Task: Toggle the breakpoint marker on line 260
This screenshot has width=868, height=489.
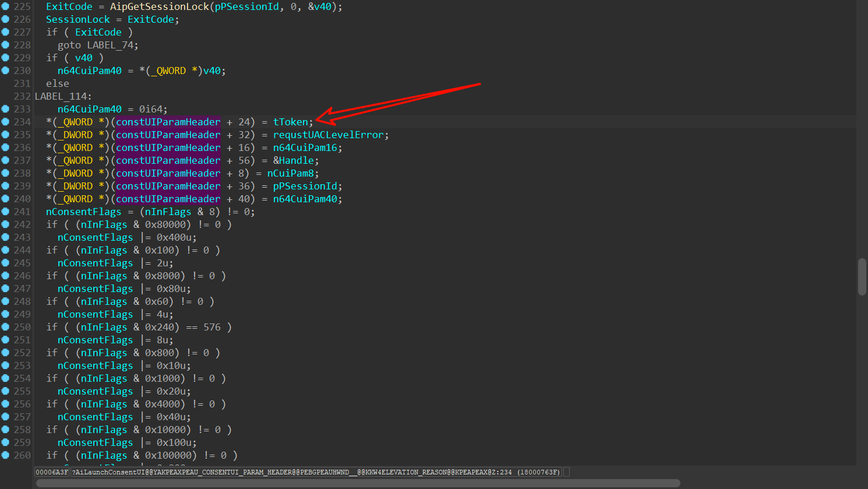Action: pyautogui.click(x=5, y=455)
